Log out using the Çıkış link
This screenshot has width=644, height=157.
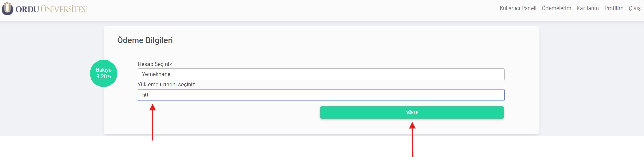tap(634, 8)
